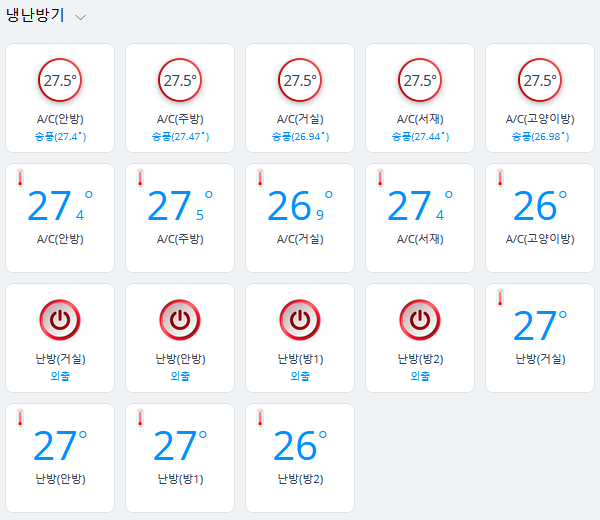This screenshot has height=520, width=600.
Task: Click the 난방(방2) label on sensor card
Action: [x=300, y=479]
